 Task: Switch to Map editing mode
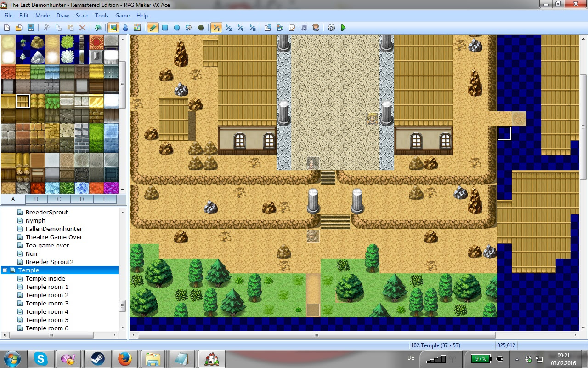113,28
